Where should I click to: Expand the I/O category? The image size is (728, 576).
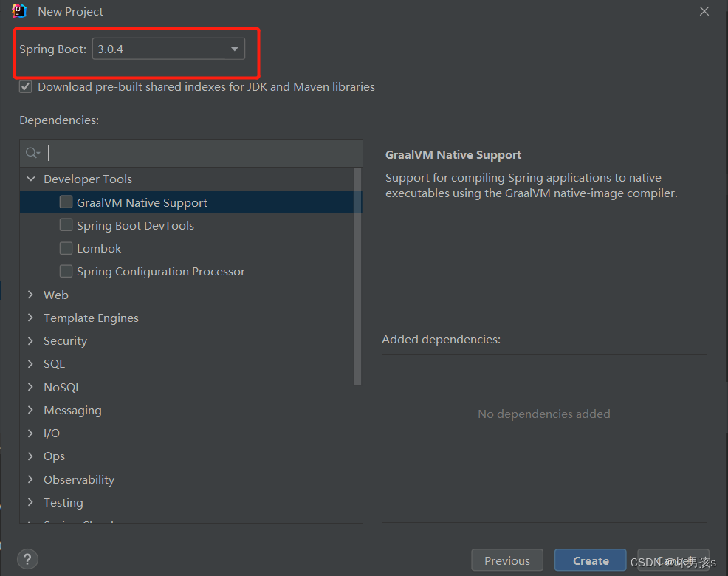click(x=31, y=433)
